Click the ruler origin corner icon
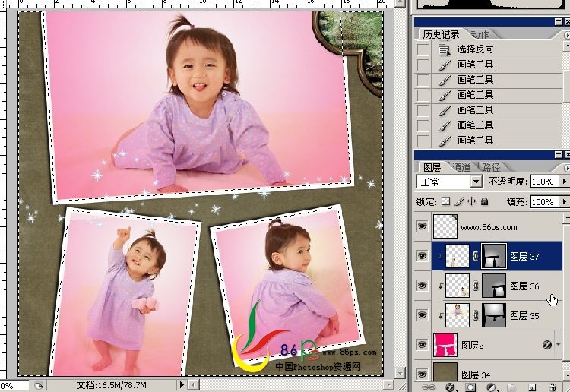This screenshot has width=570, height=392. (3, 4)
